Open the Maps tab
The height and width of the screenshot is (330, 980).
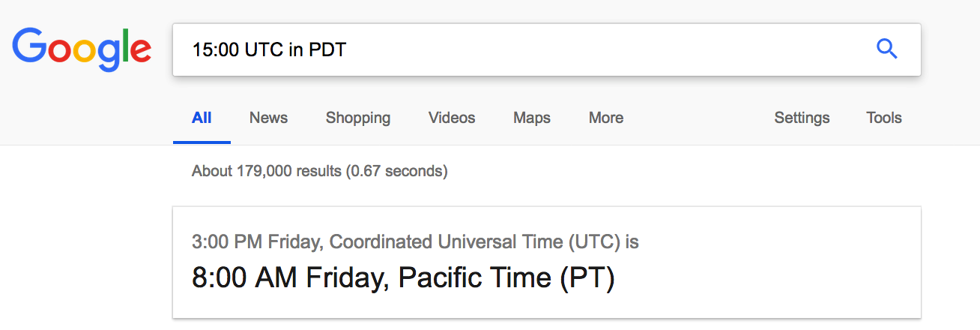(x=532, y=118)
